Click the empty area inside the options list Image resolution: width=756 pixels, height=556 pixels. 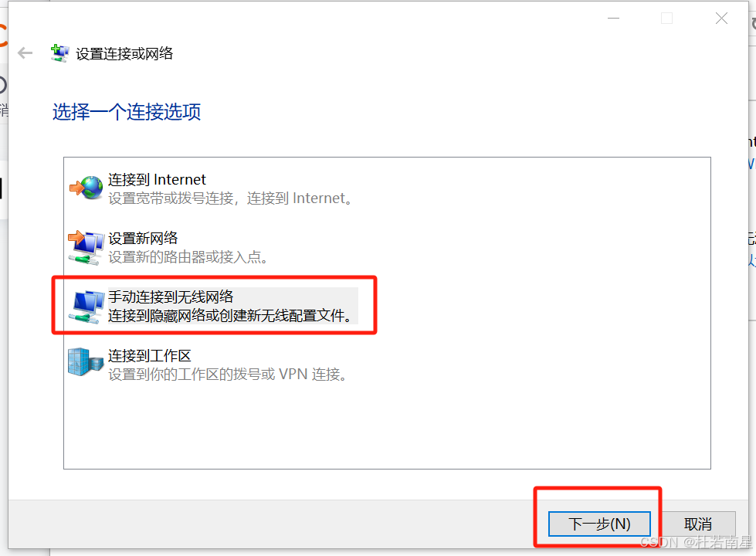[387, 425]
